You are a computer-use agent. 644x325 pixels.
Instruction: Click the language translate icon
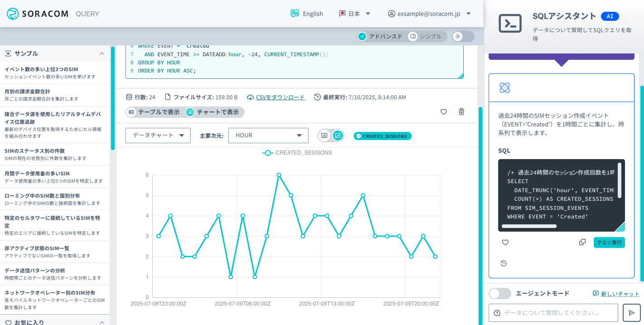(295, 14)
